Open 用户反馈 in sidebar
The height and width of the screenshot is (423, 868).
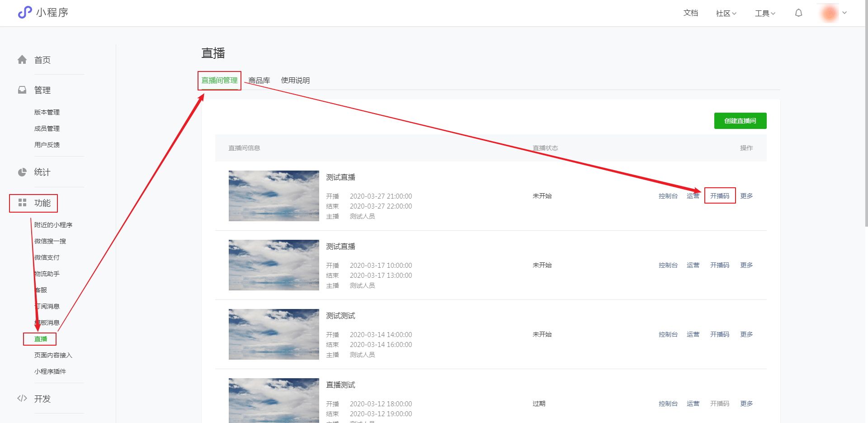[47, 145]
